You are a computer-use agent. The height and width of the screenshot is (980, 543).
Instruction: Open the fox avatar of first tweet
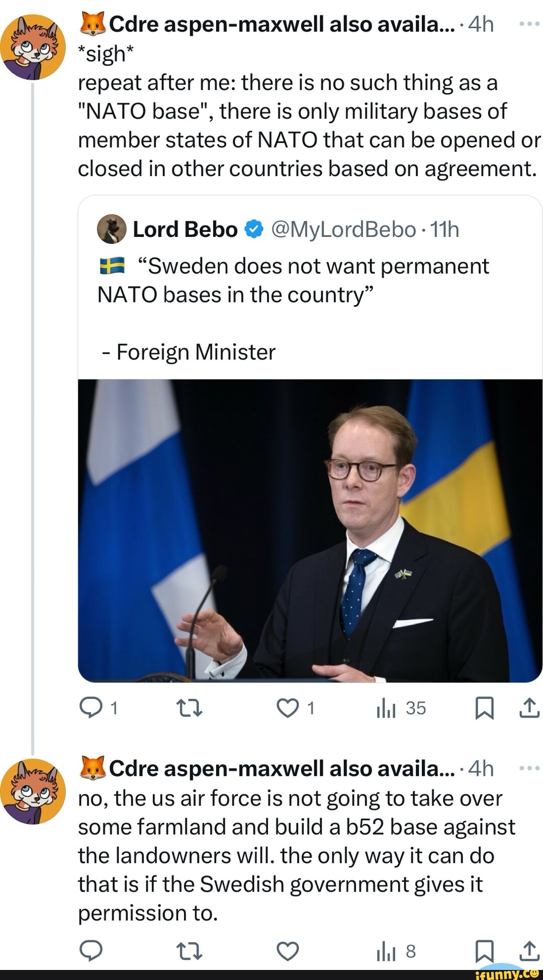[x=33, y=47]
